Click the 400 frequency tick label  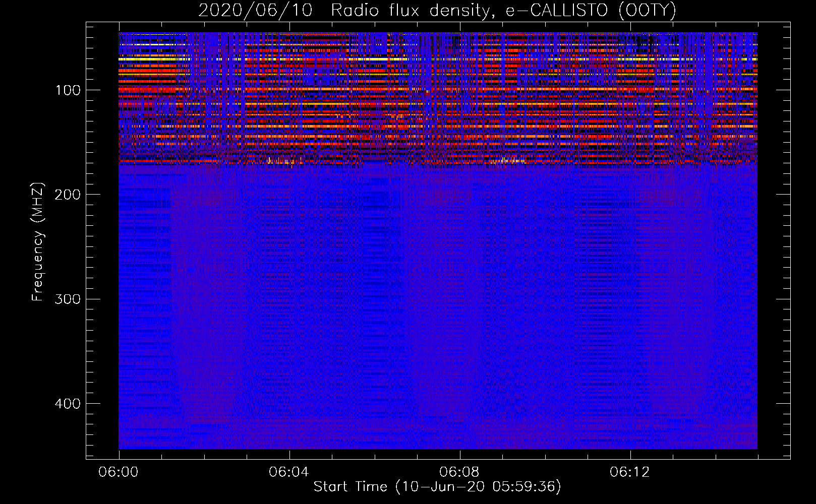[68, 404]
